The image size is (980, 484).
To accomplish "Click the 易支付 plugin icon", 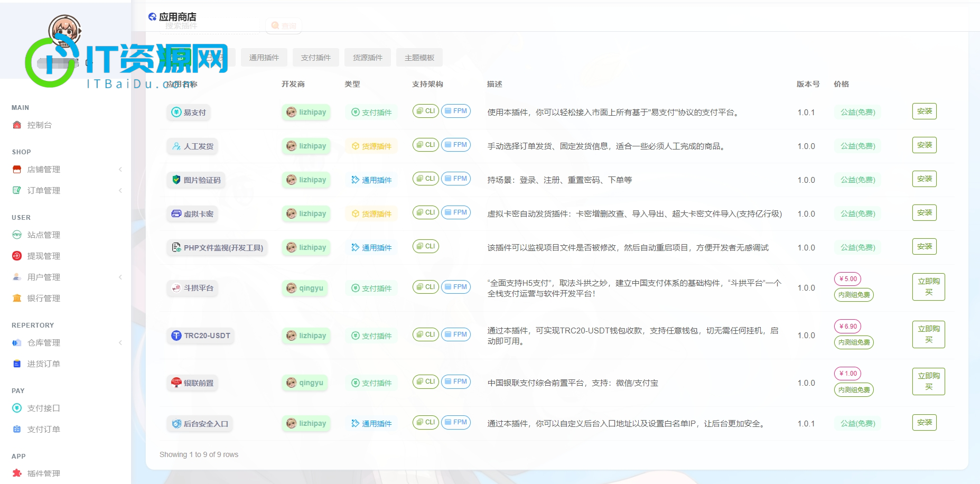I will 176,112.
